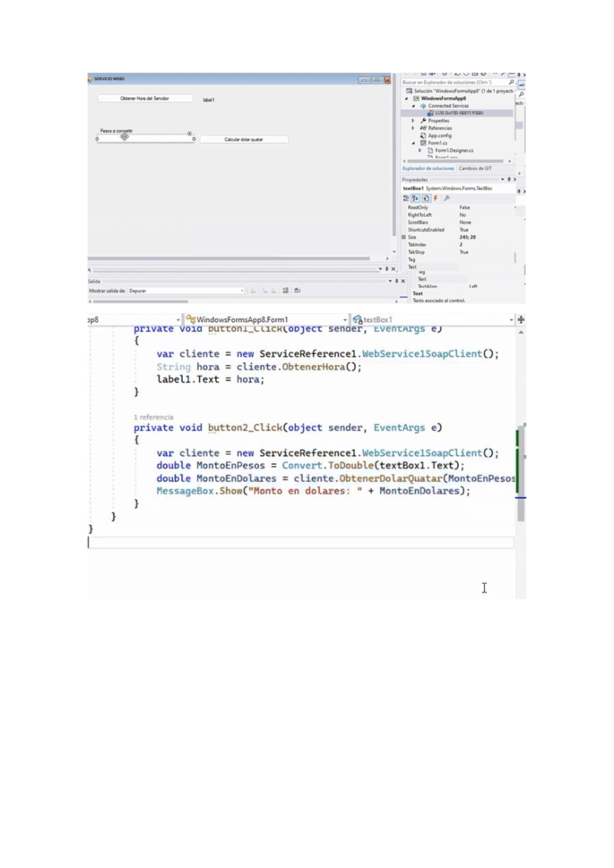Screen dimensions: 614x868
Task: Expand the Referencias node
Action: point(413,128)
